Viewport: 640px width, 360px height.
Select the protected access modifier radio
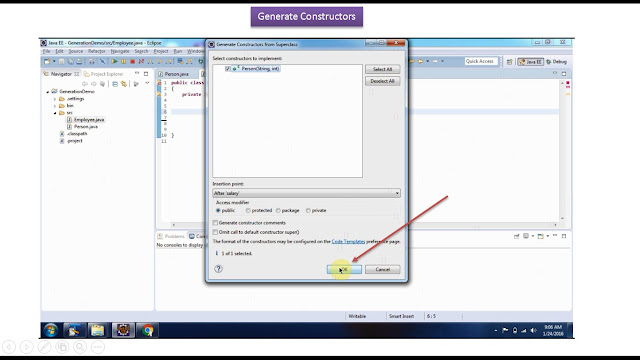pos(248,211)
